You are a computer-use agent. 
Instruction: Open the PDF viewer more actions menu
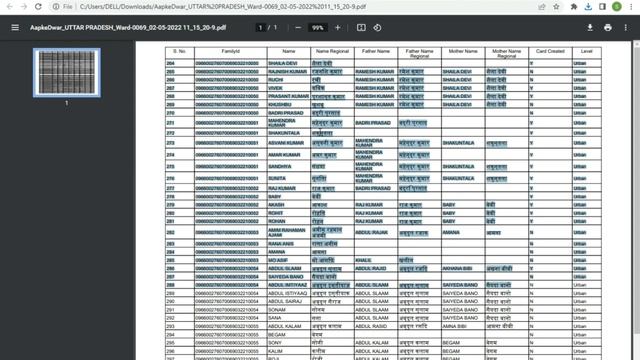(626, 28)
